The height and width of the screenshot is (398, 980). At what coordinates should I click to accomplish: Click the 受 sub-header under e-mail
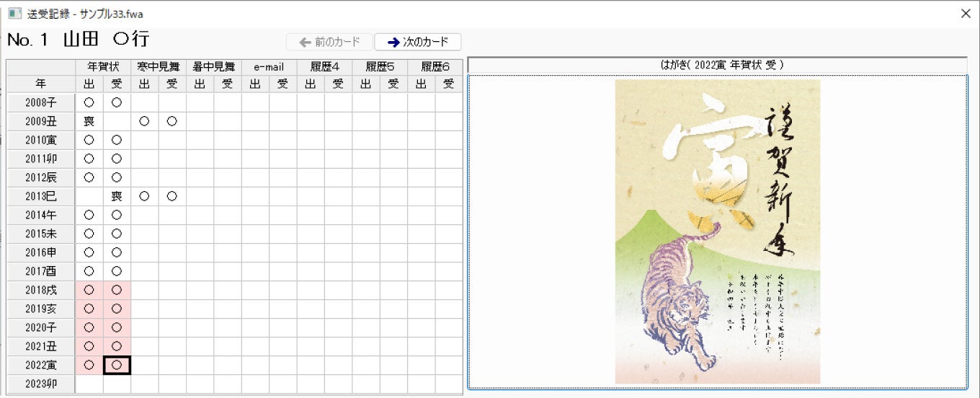[x=282, y=84]
